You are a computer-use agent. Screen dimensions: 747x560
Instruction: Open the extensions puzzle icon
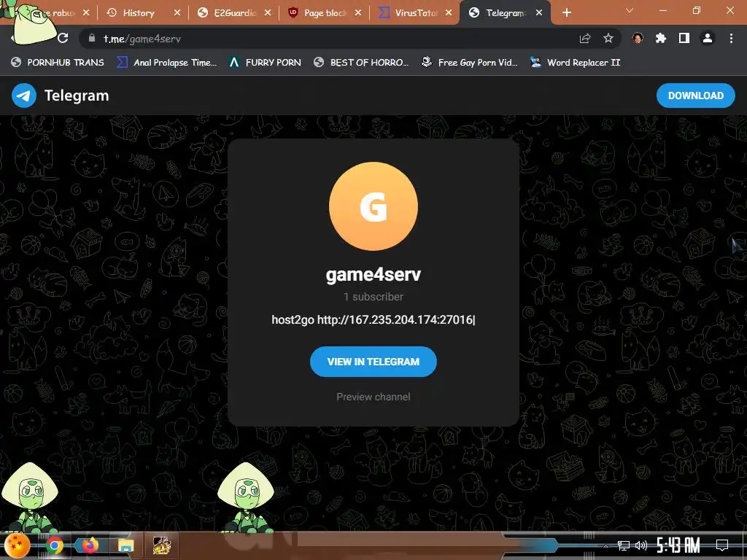661,38
